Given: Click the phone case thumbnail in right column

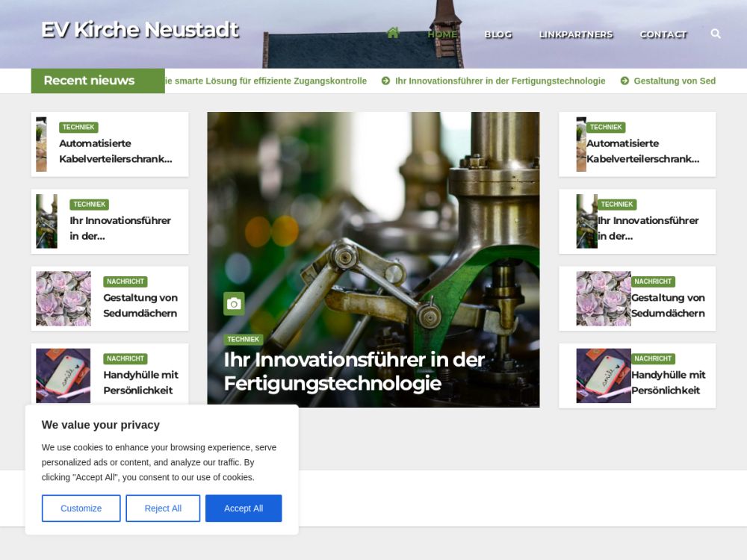Looking at the screenshot, I should click(603, 376).
